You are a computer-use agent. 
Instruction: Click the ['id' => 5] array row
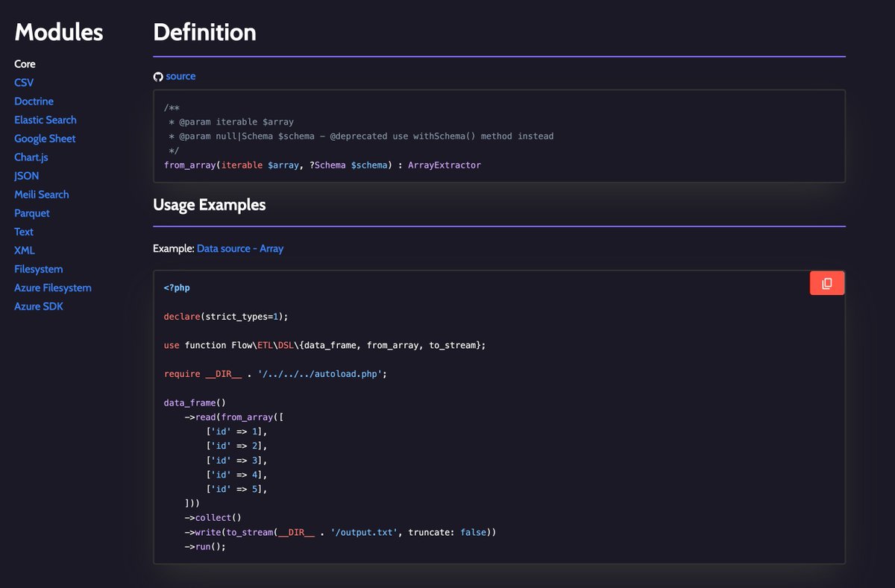point(237,489)
